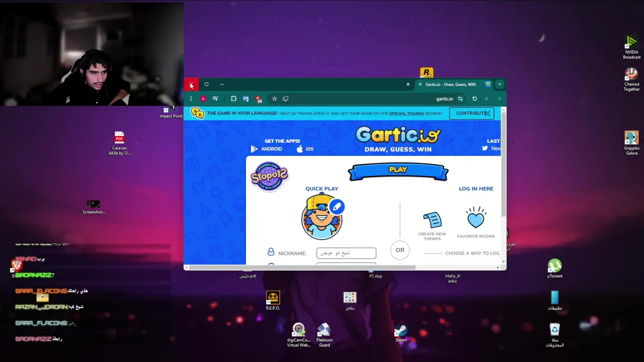Click the LOG IN HERE heading

(476, 189)
